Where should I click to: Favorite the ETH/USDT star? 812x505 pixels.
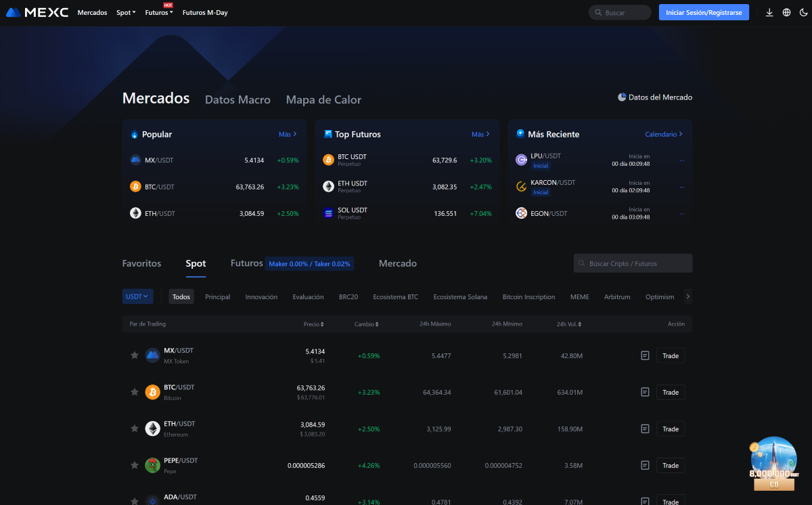point(135,429)
